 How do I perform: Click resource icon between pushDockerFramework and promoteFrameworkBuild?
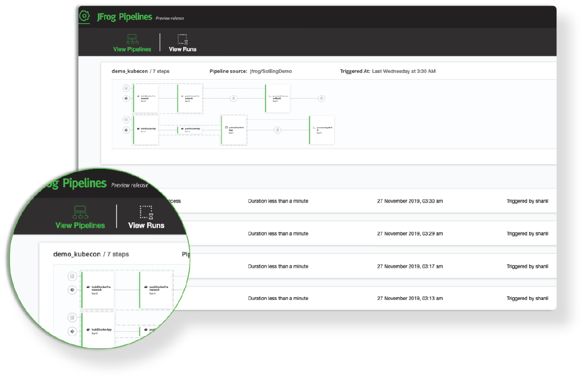[x=234, y=98]
